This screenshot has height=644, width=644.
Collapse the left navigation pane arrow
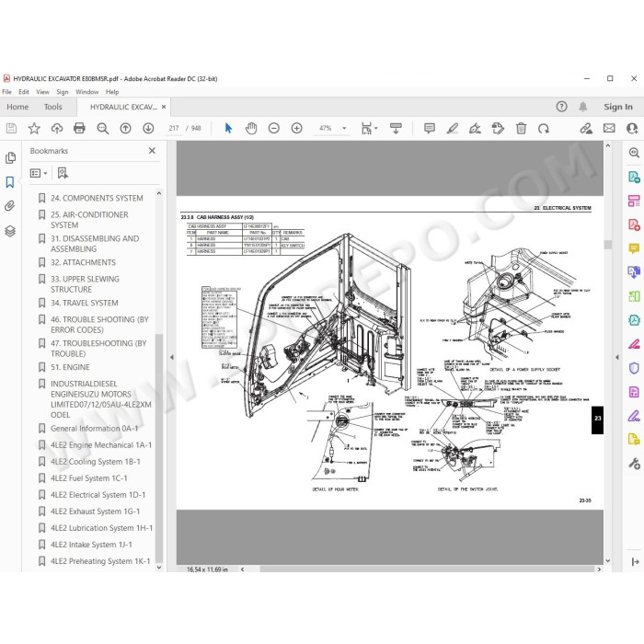(172, 357)
